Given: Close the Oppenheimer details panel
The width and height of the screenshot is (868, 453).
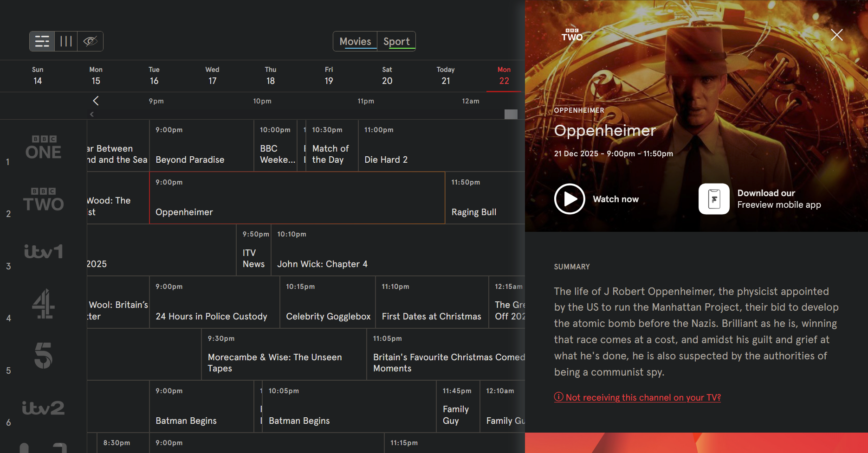Looking at the screenshot, I should pyautogui.click(x=836, y=35).
